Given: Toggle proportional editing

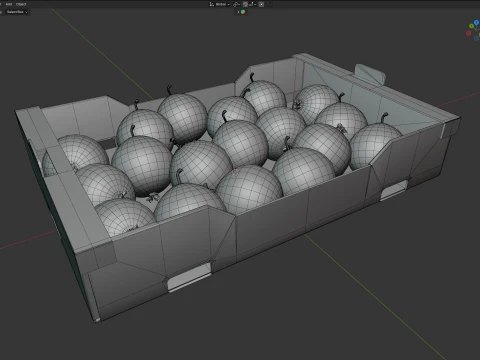Looking at the screenshot, I should pyautogui.click(x=261, y=4).
